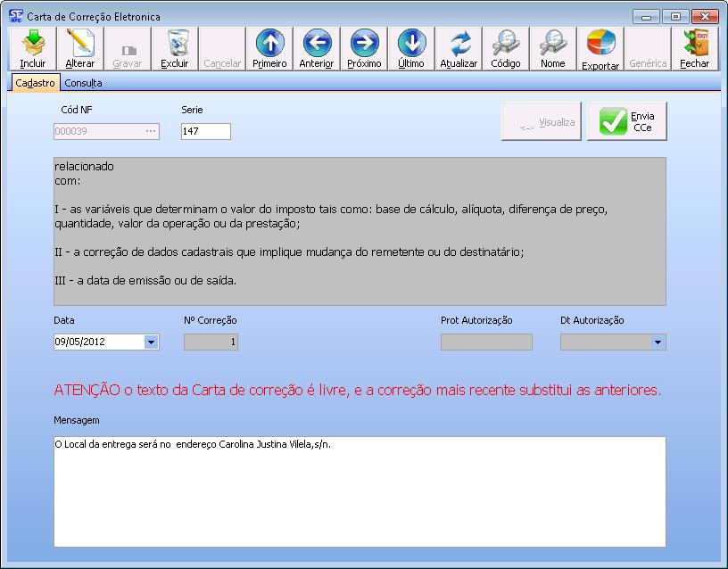Viewport: 728px width, 569px height.
Task: Click in the Serie input field
Action: pos(205,131)
